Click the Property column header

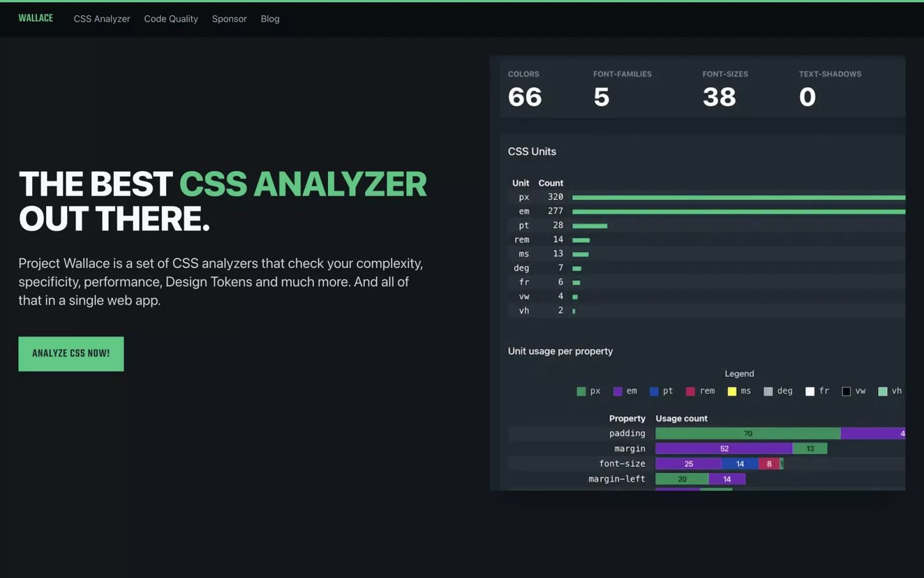click(x=627, y=418)
